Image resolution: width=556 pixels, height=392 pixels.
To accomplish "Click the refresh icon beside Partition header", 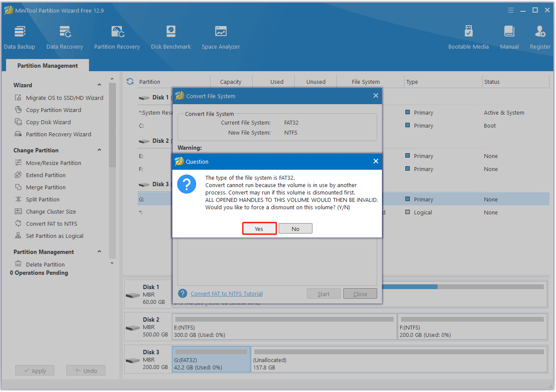I will tap(130, 82).
